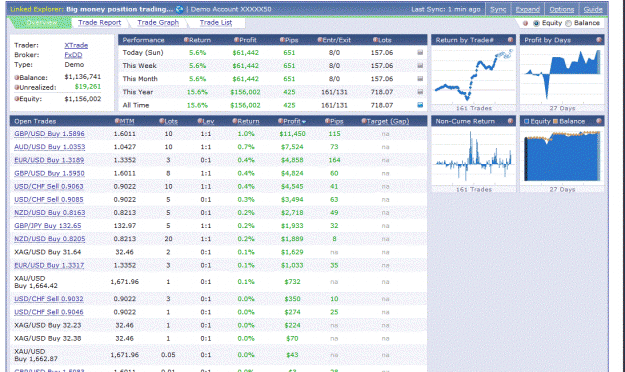Open the AUD/USD Buy 1.0353 trade
Image resolution: width=625 pixels, height=372 pixels.
pyautogui.click(x=49, y=147)
